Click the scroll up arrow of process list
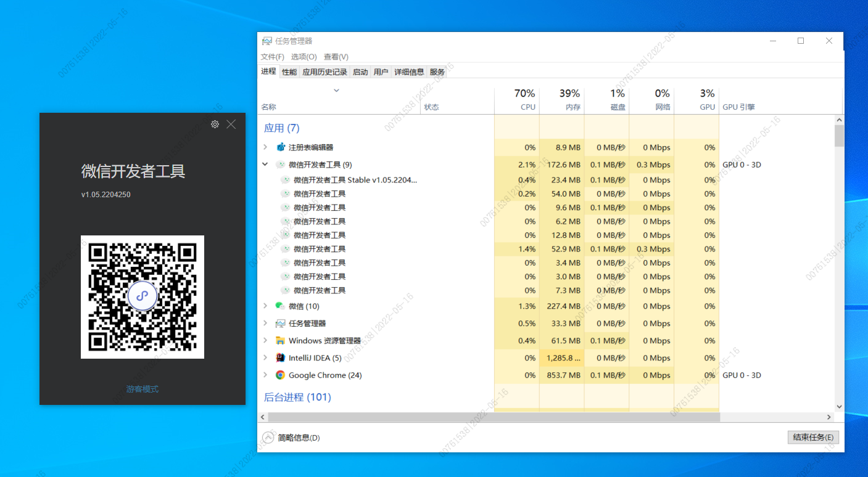This screenshot has width=868, height=477. [839, 120]
